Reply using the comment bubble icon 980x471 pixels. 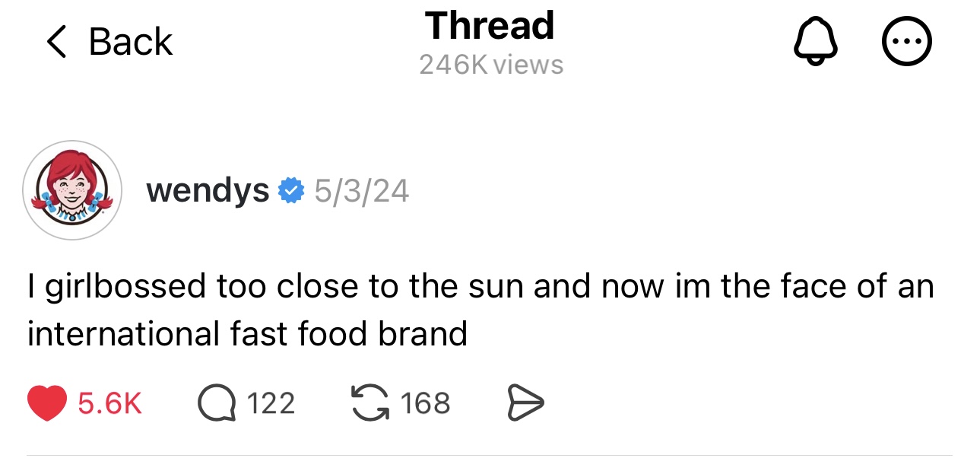[x=216, y=403]
